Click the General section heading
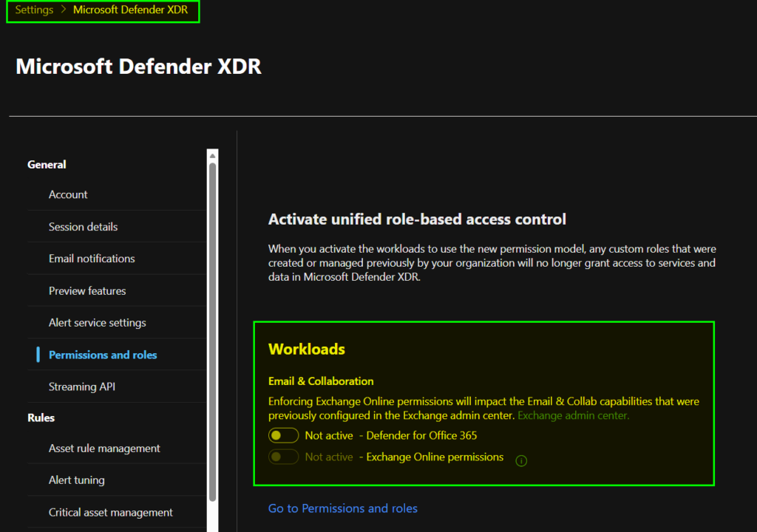The height and width of the screenshot is (532, 757). [x=47, y=165]
